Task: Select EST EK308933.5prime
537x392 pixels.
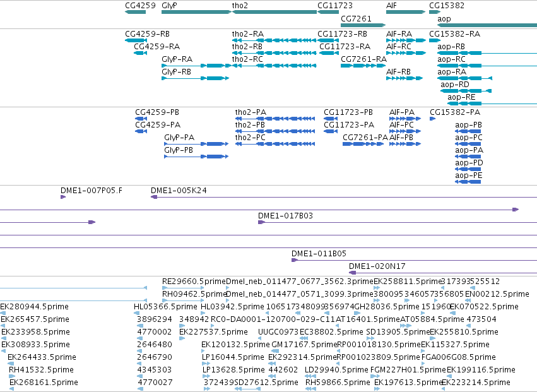Action: (35, 345)
